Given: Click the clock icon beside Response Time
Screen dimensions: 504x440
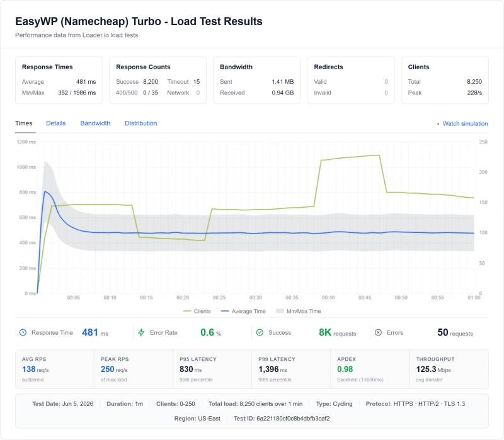Looking at the screenshot, I should [x=23, y=332].
